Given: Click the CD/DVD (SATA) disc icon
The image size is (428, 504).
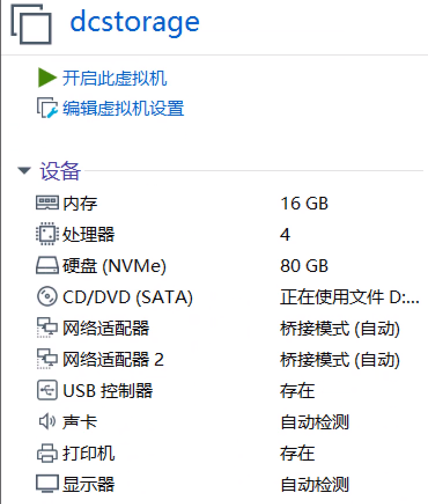Looking at the screenshot, I should tap(47, 297).
